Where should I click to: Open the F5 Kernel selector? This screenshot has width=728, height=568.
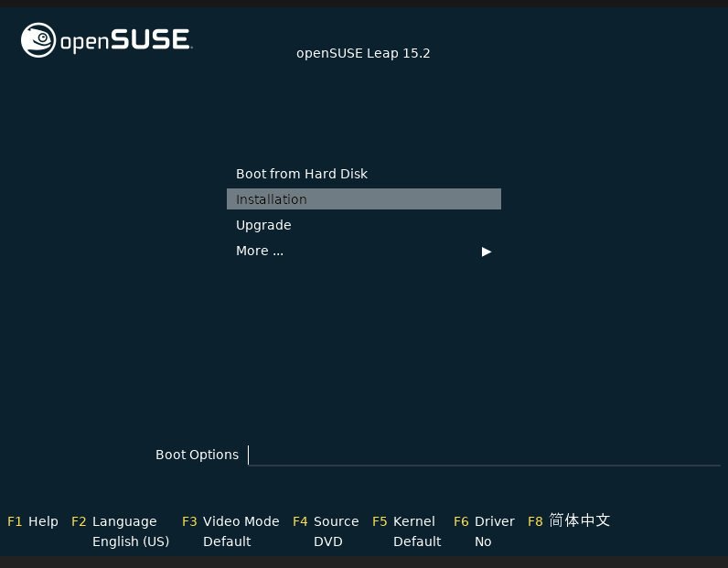pyautogui.click(x=404, y=521)
